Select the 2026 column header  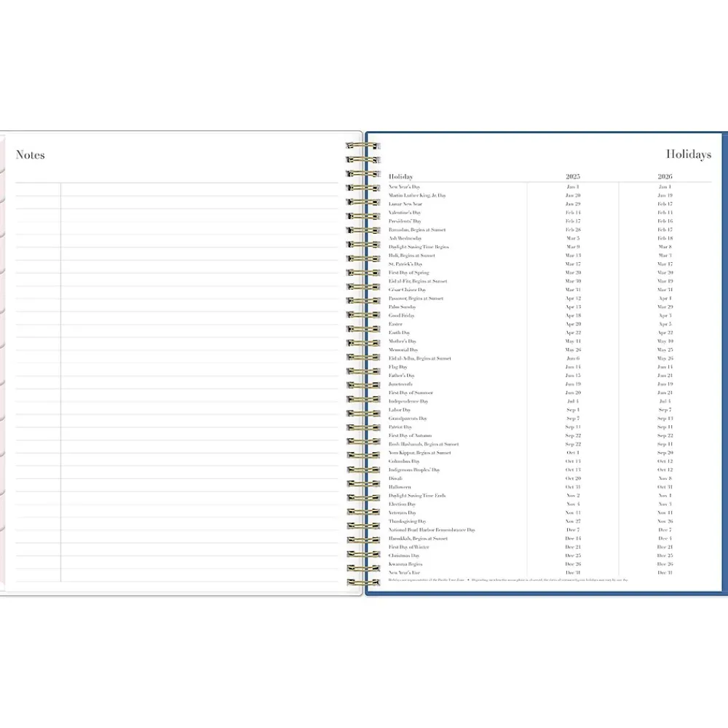tap(665, 177)
